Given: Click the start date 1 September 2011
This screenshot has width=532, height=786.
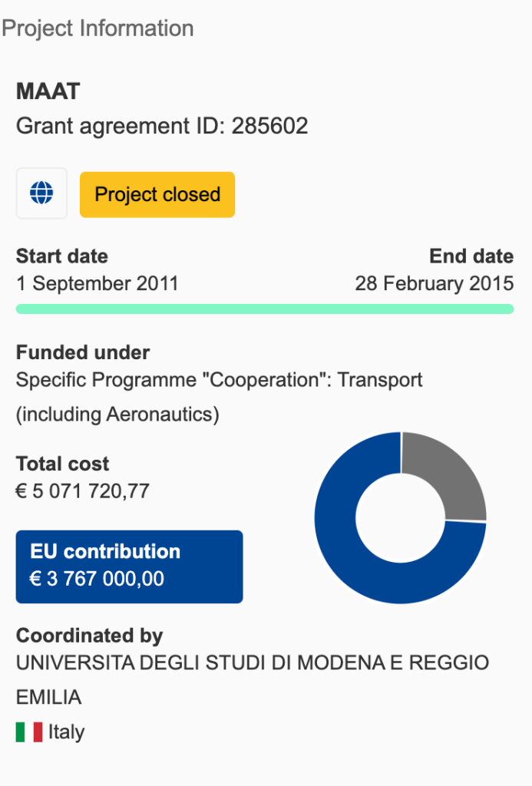Looking at the screenshot, I should [97, 283].
